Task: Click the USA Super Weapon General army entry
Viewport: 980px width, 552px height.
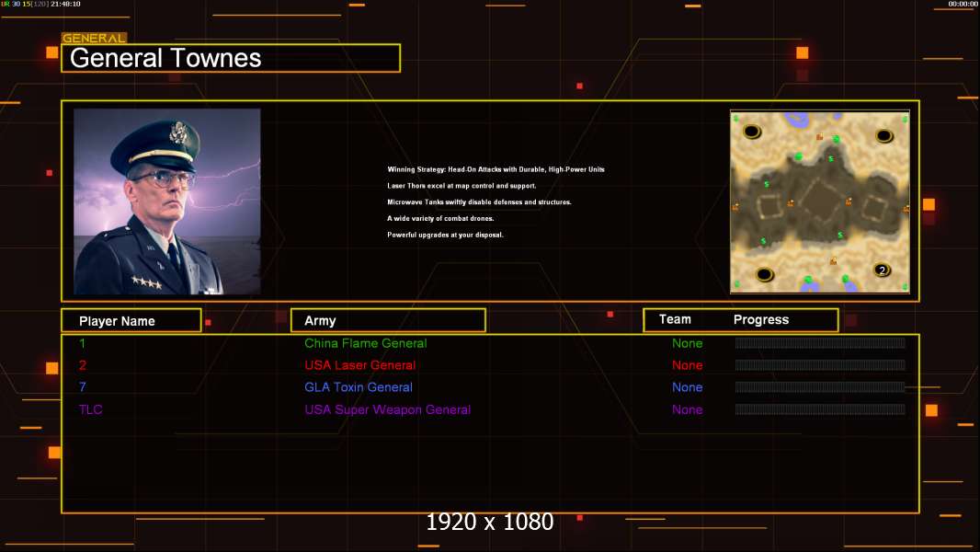Action: 388,409
